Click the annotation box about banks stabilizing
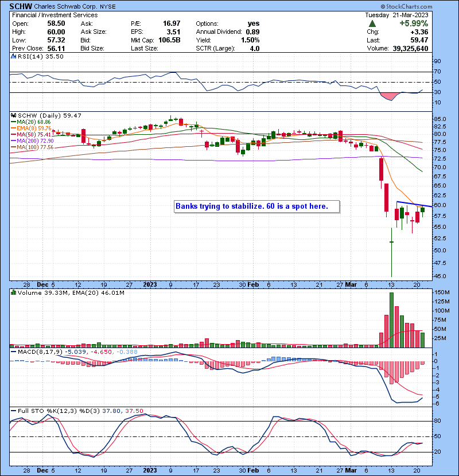 point(256,206)
